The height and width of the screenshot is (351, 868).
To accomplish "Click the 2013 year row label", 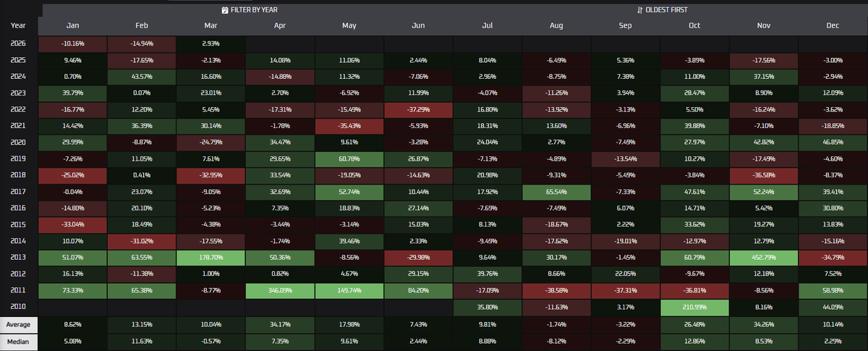I will [x=18, y=255].
